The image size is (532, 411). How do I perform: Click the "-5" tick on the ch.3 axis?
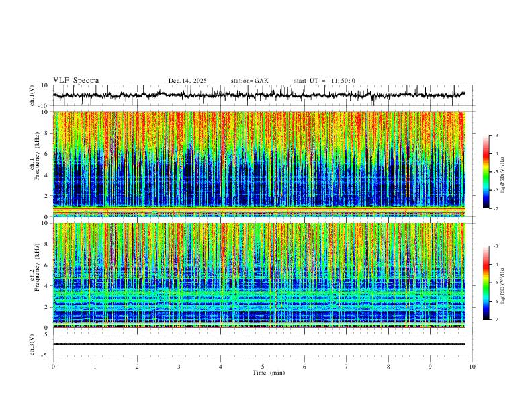46,355
